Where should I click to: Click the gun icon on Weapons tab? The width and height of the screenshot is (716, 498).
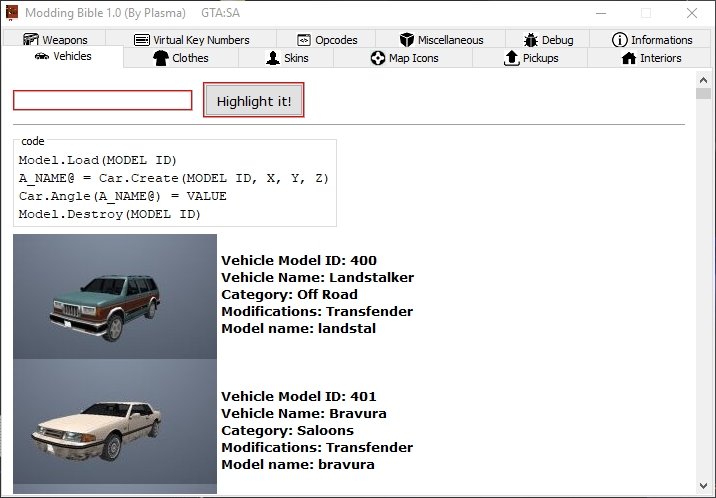pyautogui.click(x=31, y=40)
